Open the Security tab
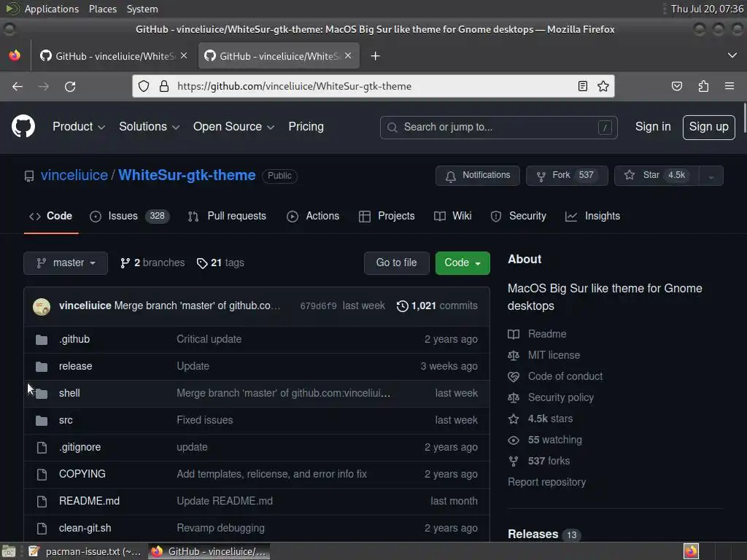Image resolution: width=747 pixels, height=560 pixels. 519,216
